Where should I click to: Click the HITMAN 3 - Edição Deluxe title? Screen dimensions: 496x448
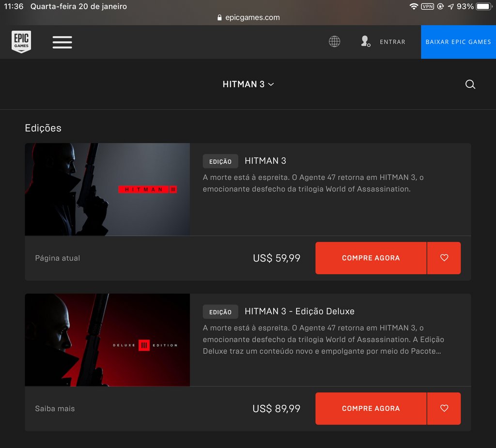click(x=299, y=311)
